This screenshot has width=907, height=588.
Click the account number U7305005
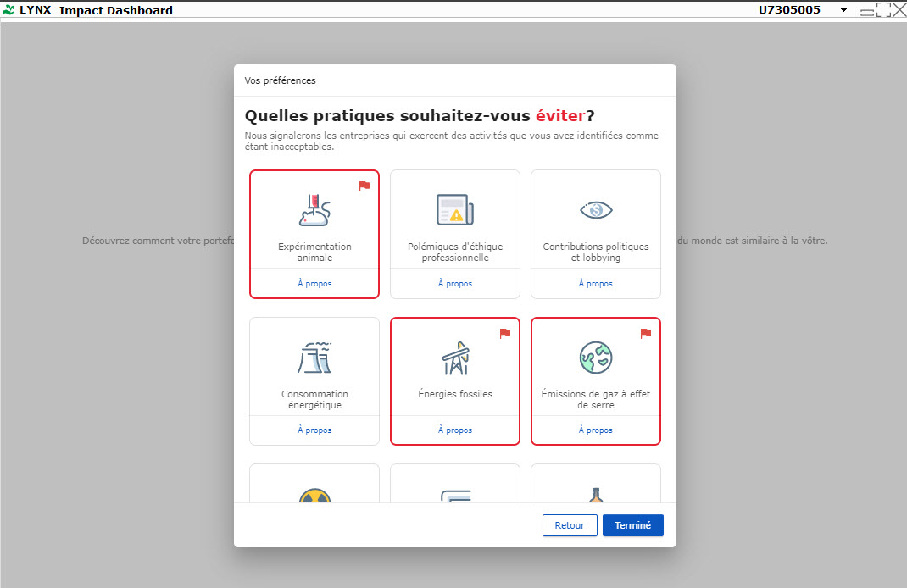coord(789,10)
